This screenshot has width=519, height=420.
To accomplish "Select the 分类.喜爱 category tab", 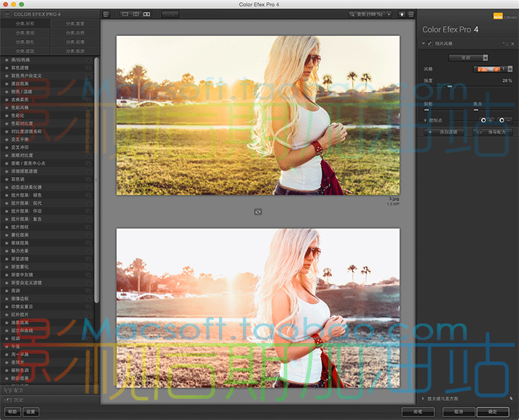I will [x=75, y=23].
